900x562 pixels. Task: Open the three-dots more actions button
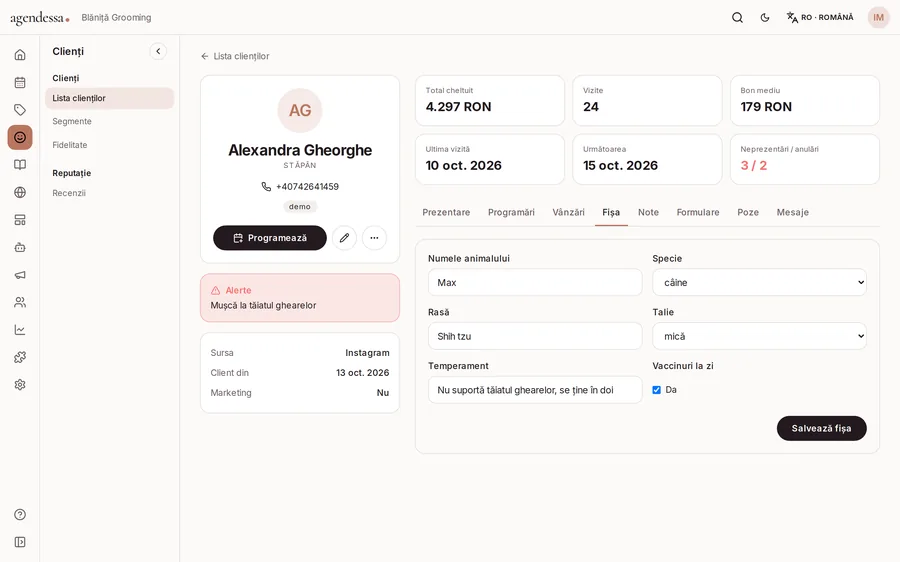coord(374,238)
